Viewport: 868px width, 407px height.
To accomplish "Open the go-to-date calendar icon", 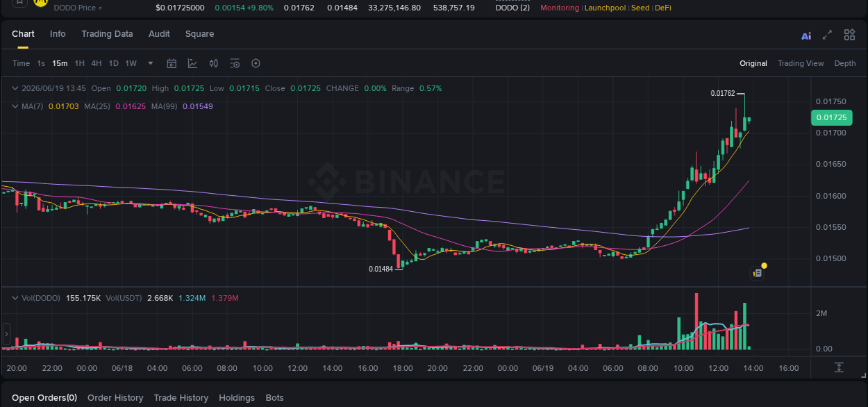I will point(172,63).
